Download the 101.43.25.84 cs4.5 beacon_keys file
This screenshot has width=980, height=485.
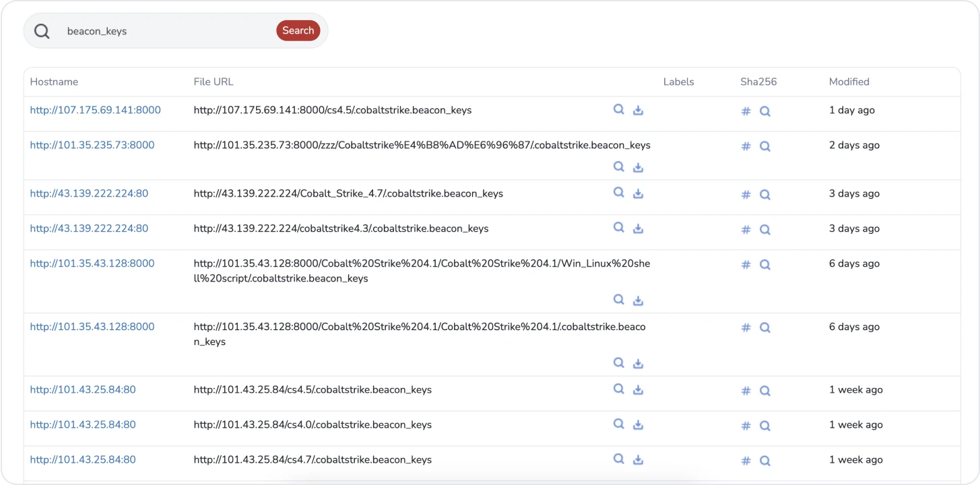click(638, 390)
